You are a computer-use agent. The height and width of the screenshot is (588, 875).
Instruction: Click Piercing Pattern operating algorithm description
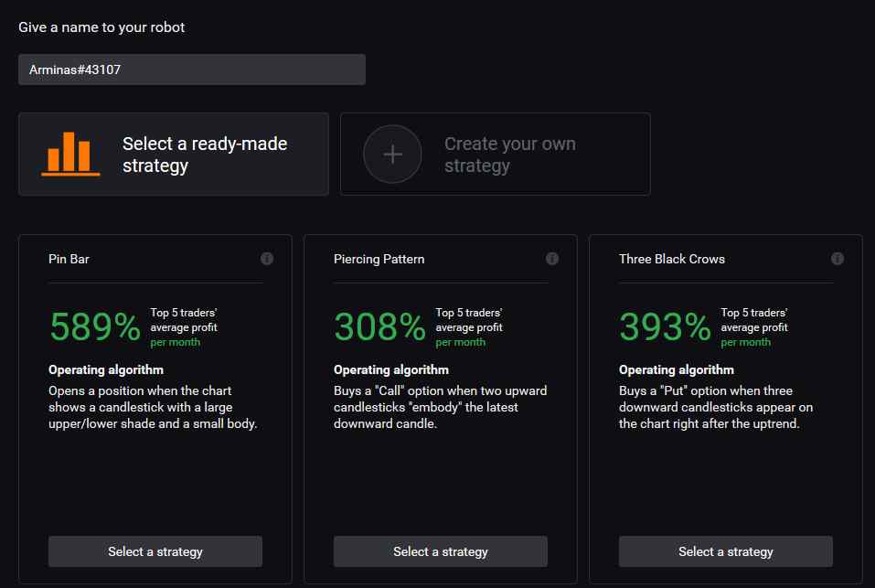click(441, 407)
